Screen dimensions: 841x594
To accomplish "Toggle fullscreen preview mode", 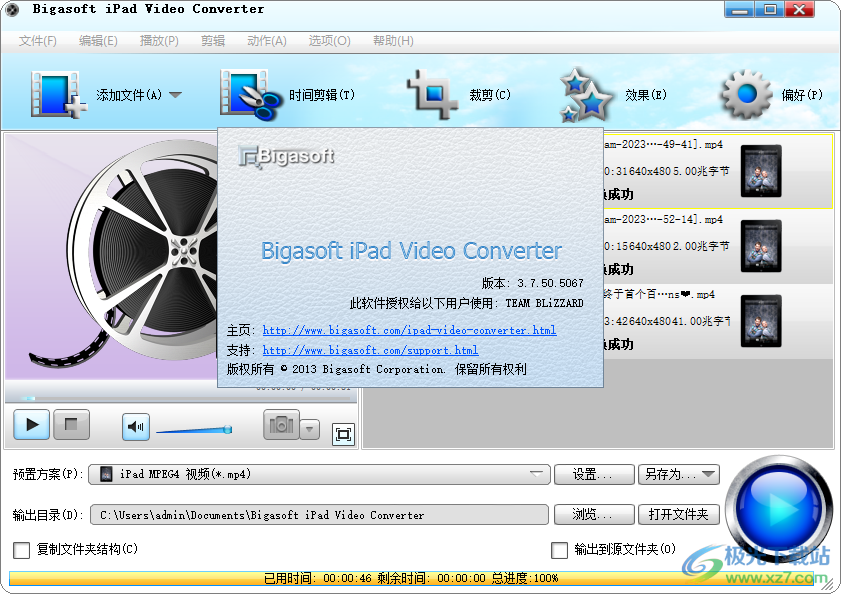I will coord(343,435).
